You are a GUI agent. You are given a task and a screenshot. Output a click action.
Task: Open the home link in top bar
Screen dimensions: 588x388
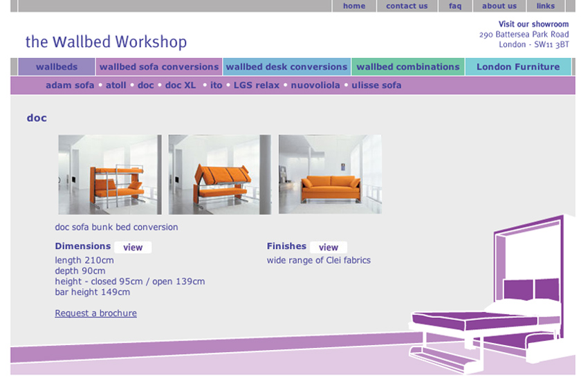click(354, 6)
